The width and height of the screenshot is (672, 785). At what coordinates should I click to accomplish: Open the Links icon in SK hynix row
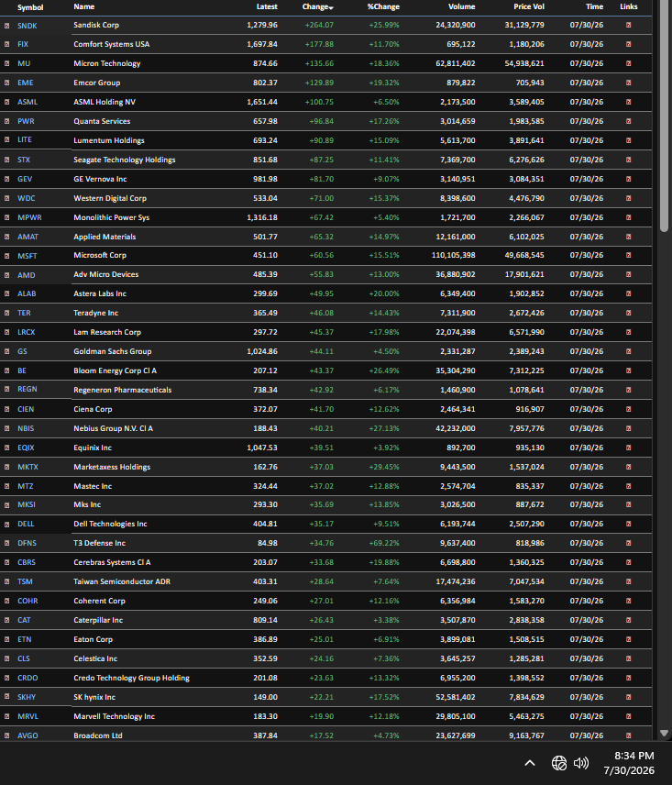[x=629, y=697]
